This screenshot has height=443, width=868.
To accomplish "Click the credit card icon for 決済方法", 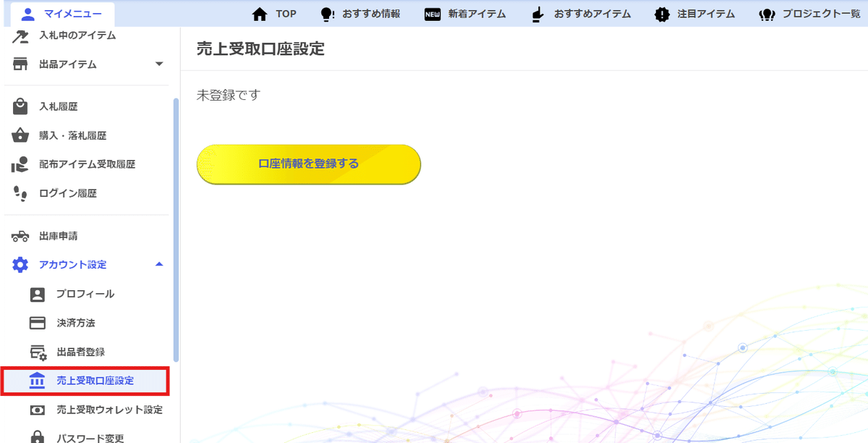I will pos(38,323).
